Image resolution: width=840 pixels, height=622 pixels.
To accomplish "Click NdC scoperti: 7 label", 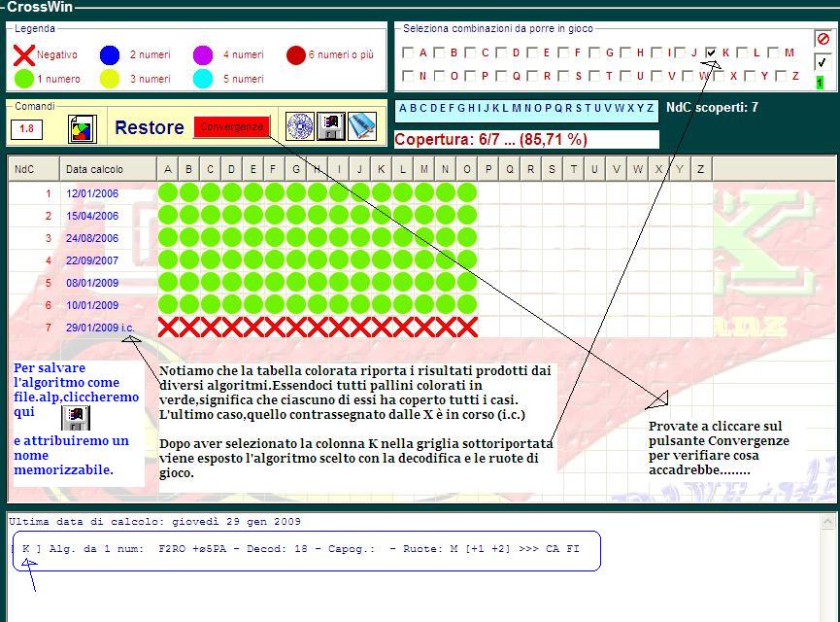I will [712, 107].
